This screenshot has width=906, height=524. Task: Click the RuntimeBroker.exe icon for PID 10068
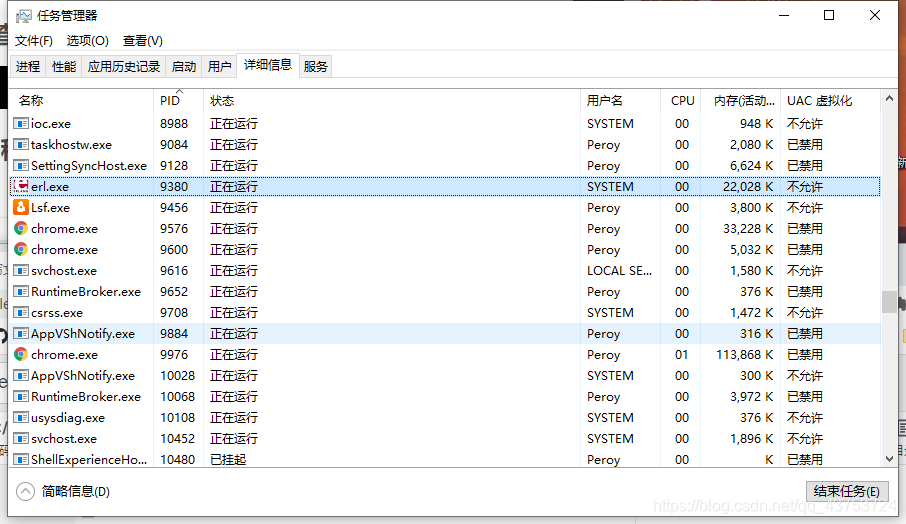(x=21, y=397)
